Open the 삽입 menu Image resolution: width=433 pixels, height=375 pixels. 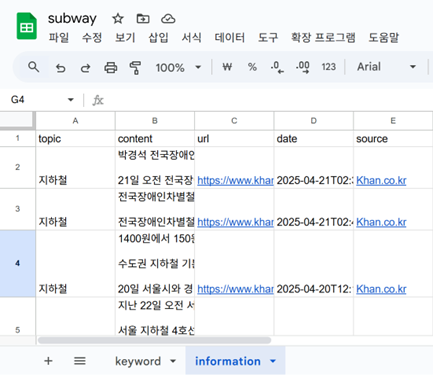(158, 37)
